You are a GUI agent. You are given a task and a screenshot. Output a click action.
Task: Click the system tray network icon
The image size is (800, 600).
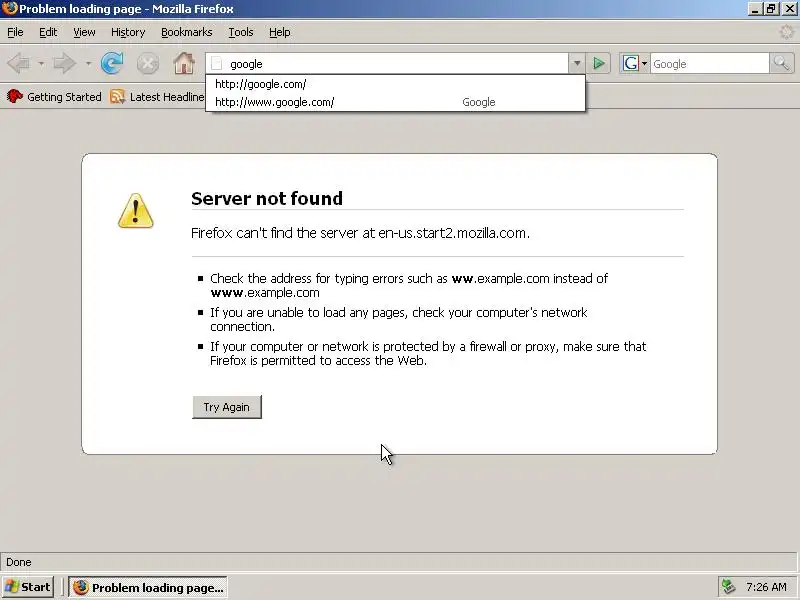click(x=728, y=587)
